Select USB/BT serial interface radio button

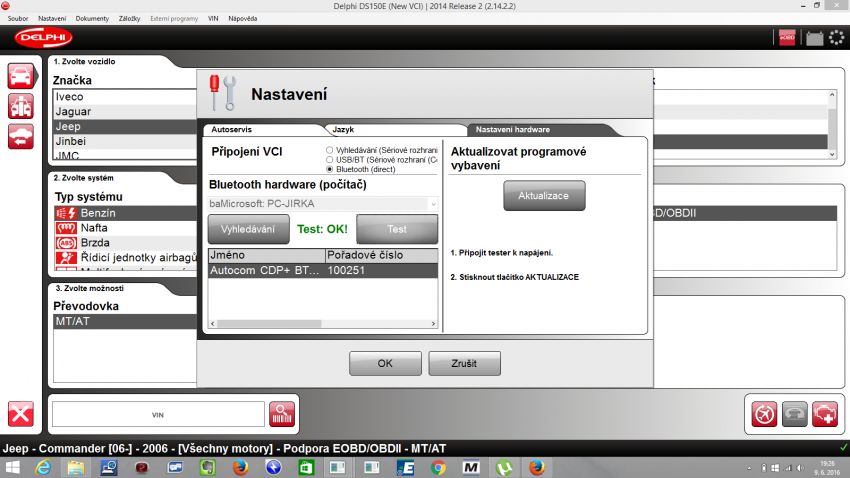pos(329,159)
